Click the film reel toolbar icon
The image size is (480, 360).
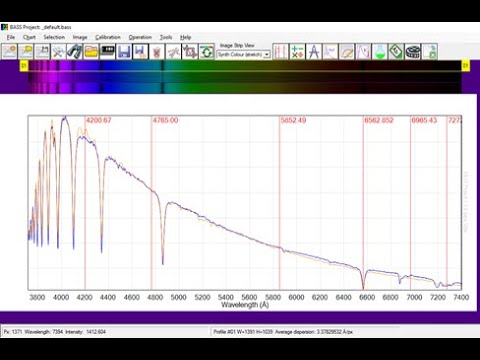tap(413, 52)
